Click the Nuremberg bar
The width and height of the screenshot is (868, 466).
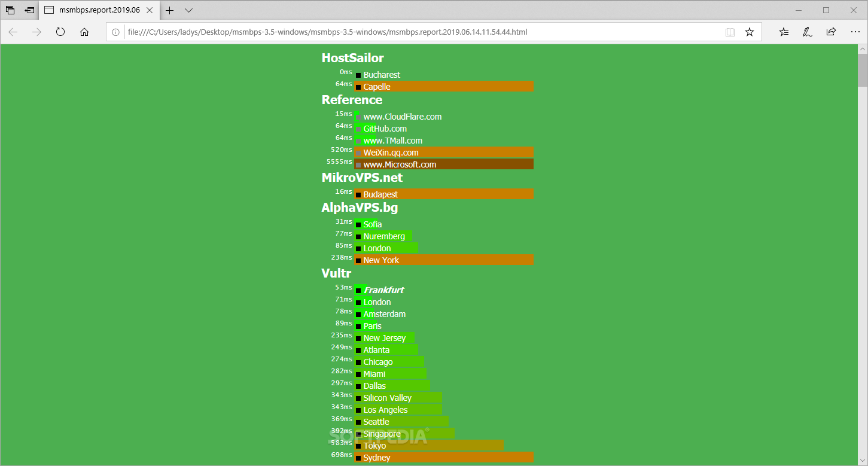point(383,236)
